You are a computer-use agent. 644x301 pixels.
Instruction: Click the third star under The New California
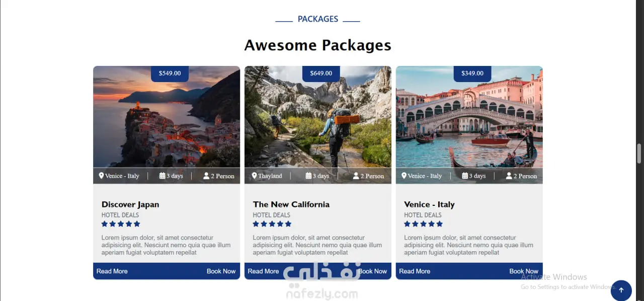[272, 224]
